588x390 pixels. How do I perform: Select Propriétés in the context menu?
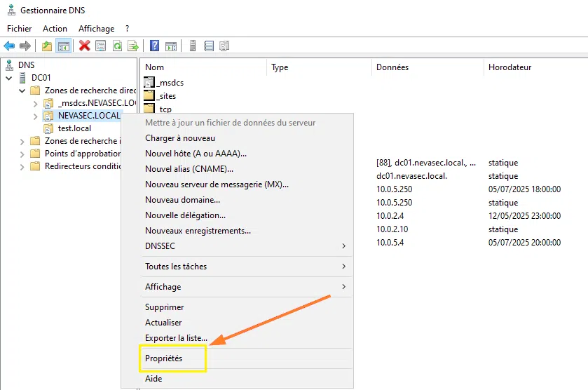163,358
